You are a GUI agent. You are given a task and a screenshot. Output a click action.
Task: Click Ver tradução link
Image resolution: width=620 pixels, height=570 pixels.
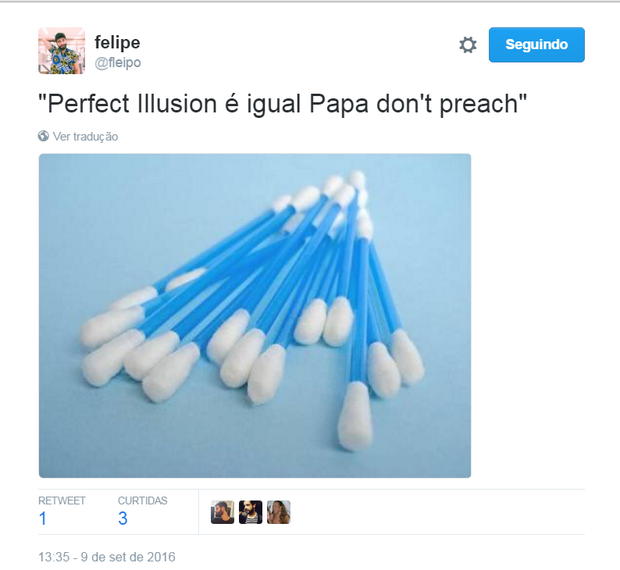click(x=85, y=136)
